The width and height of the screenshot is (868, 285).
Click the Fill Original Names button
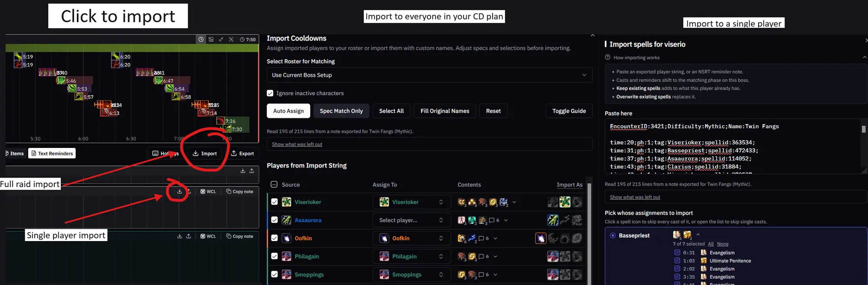pyautogui.click(x=445, y=111)
